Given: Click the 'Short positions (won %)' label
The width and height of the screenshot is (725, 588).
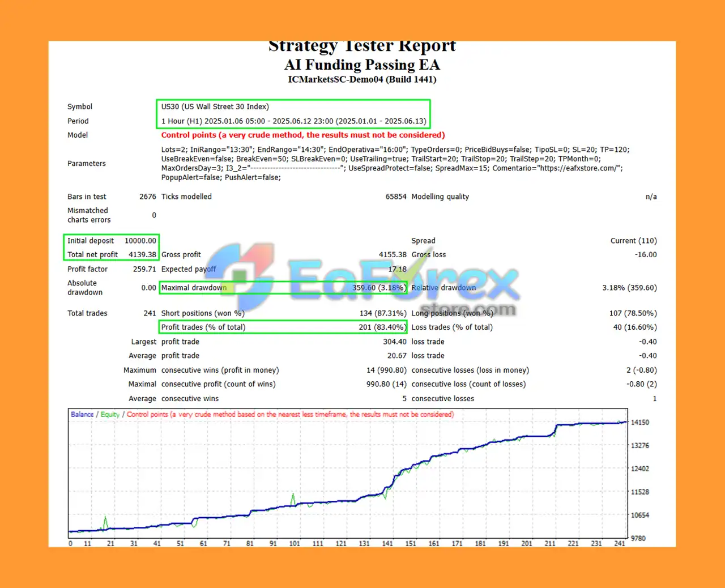Looking at the screenshot, I should point(203,313).
